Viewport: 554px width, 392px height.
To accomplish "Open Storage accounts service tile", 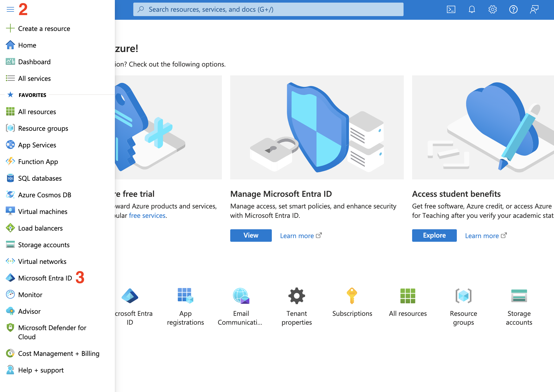I will click(519, 296).
